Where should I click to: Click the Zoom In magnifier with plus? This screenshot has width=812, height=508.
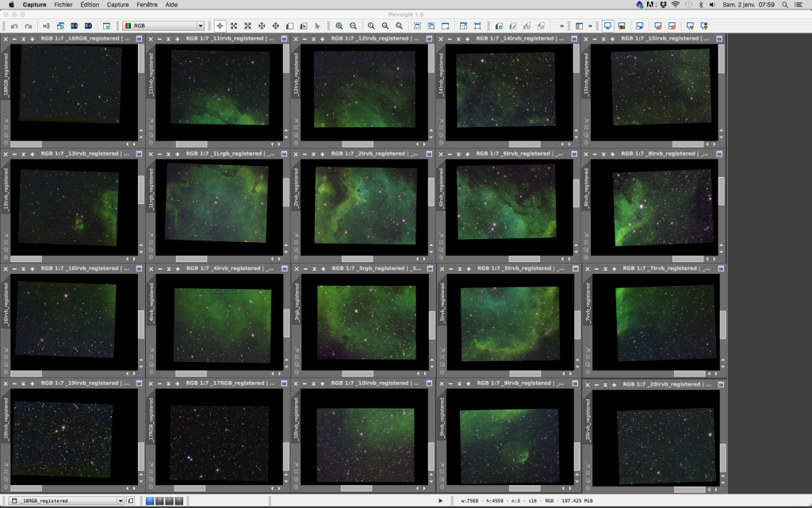click(x=339, y=26)
